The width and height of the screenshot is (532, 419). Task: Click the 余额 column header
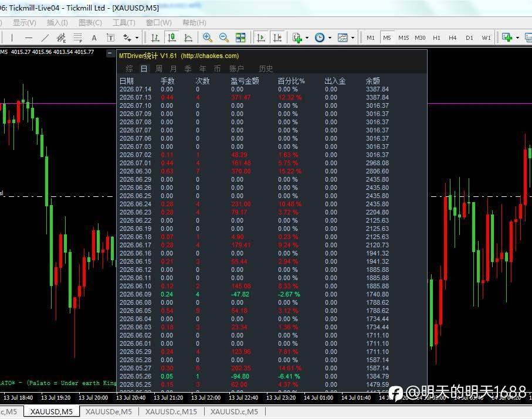[x=372, y=81]
